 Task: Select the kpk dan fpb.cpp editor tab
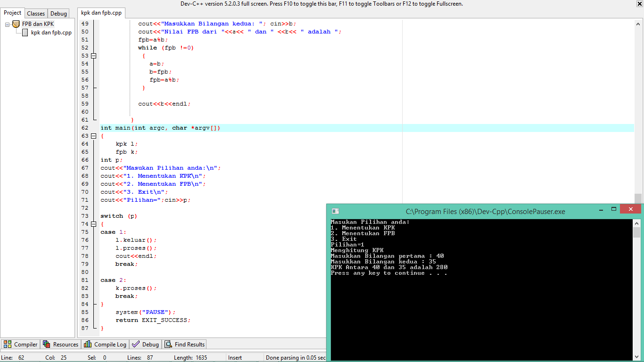click(101, 13)
